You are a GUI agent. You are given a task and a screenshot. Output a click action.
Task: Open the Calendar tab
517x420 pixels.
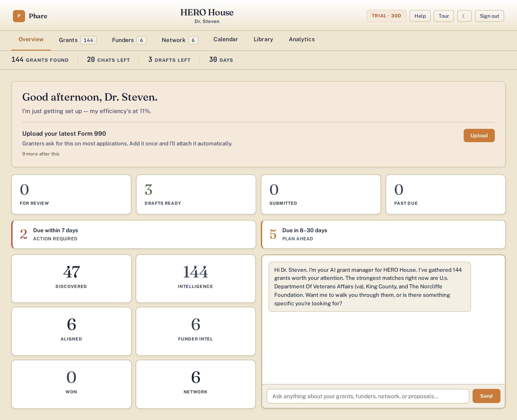(x=225, y=39)
